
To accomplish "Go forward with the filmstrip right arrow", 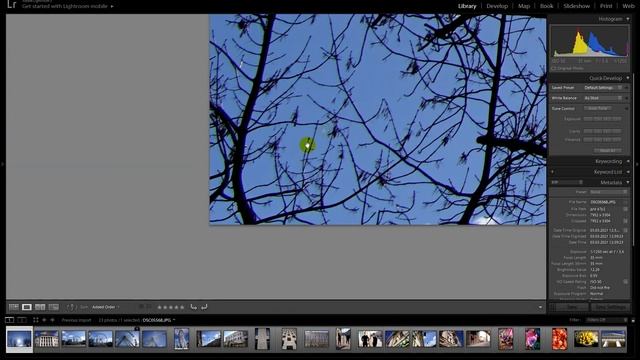I will point(52,320).
